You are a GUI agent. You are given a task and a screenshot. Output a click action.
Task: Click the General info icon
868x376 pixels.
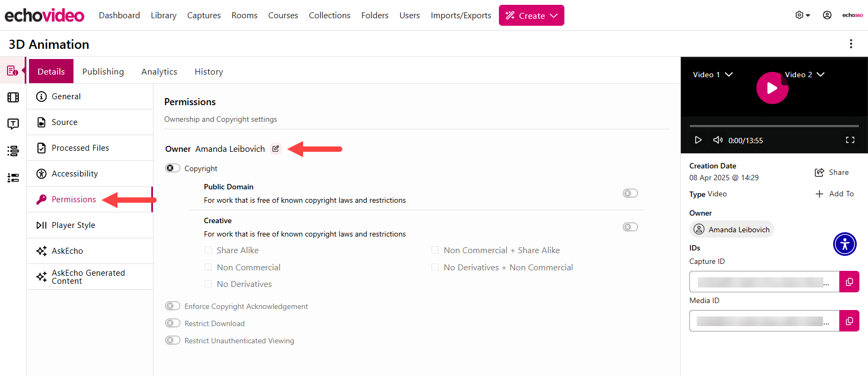point(41,97)
